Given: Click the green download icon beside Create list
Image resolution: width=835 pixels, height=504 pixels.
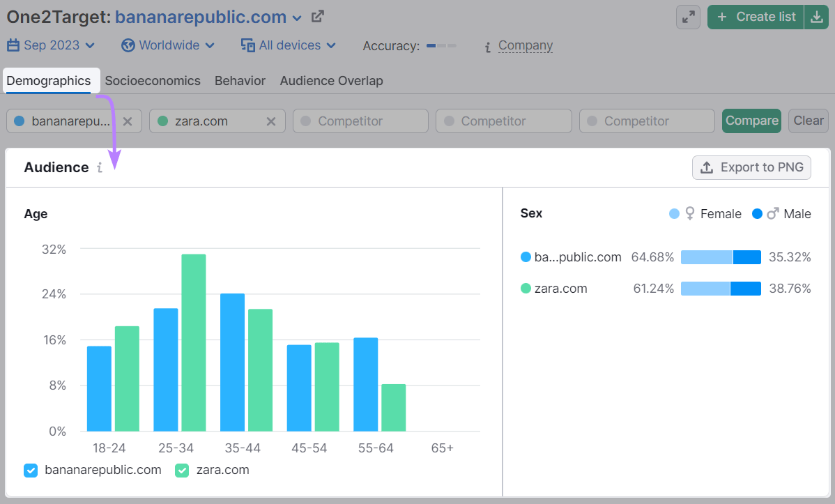Looking at the screenshot, I should click(816, 16).
